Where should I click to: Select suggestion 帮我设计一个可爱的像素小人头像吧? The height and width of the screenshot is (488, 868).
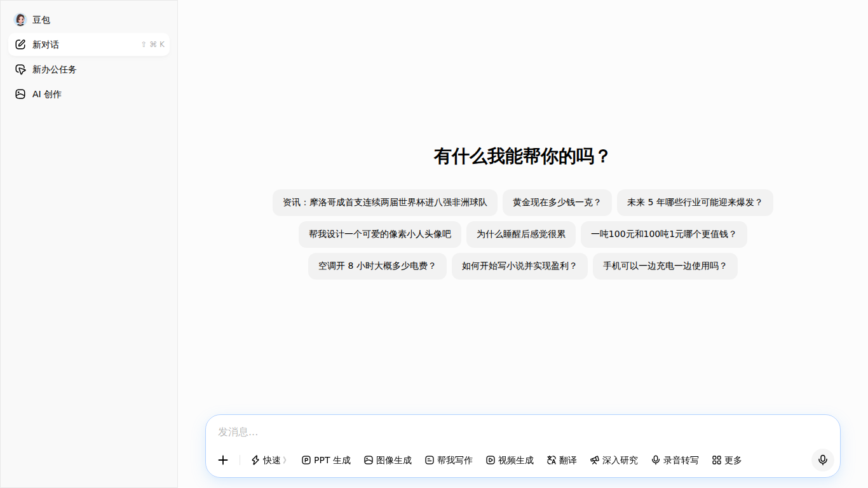coord(380,234)
